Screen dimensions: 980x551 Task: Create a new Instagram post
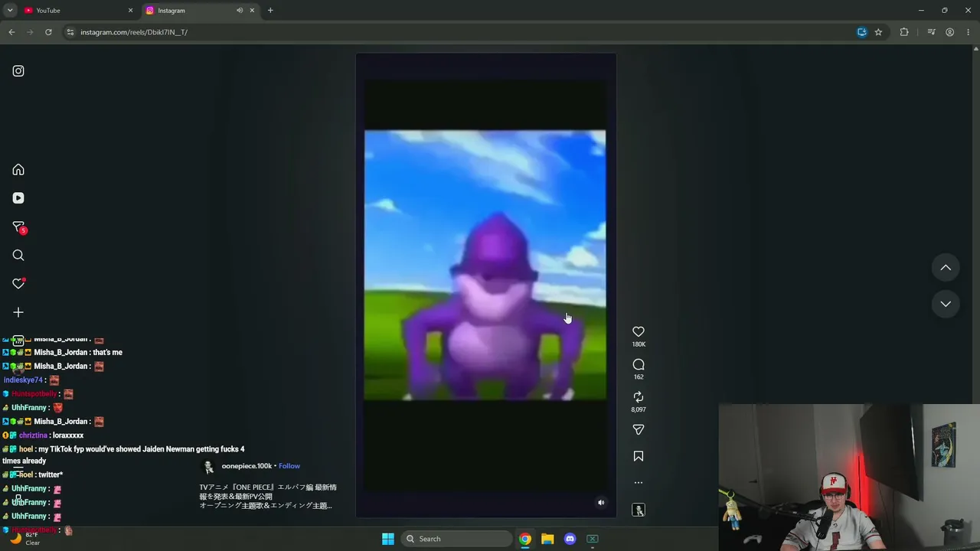(18, 312)
